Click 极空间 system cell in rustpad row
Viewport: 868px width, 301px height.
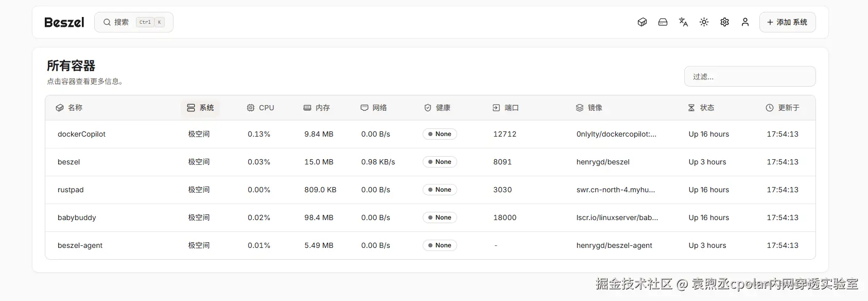(199, 190)
